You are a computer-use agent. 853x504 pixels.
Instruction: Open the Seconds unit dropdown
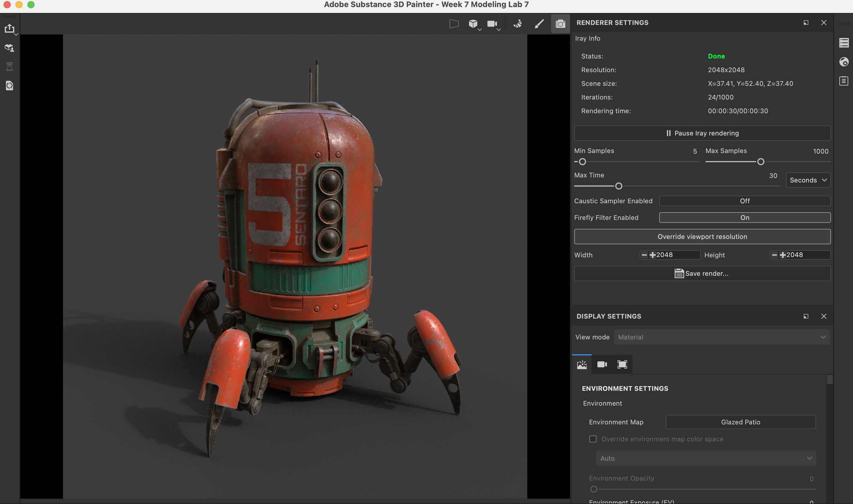(x=808, y=180)
